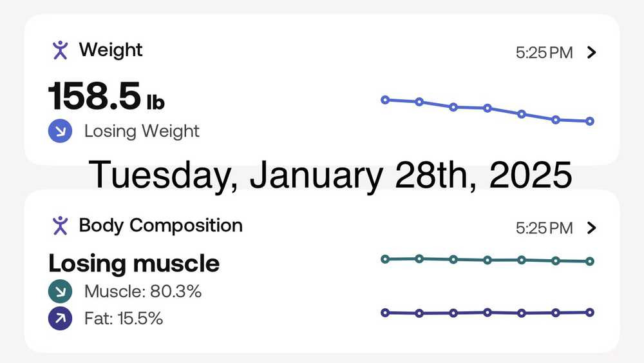Click the Losing muscle heading
Screen dimensions: 644x363
coord(134,263)
